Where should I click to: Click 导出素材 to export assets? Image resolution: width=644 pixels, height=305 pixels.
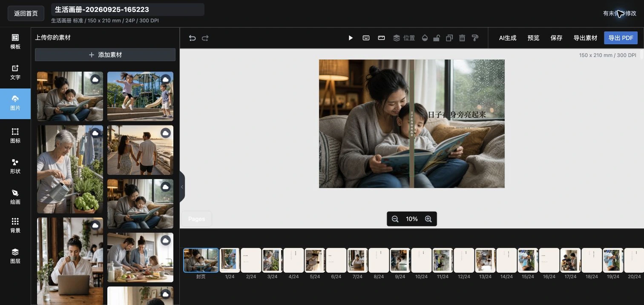tap(586, 38)
